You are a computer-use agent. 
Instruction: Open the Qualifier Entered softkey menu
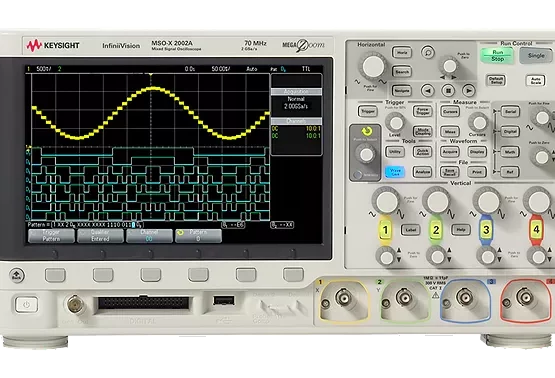(100, 236)
